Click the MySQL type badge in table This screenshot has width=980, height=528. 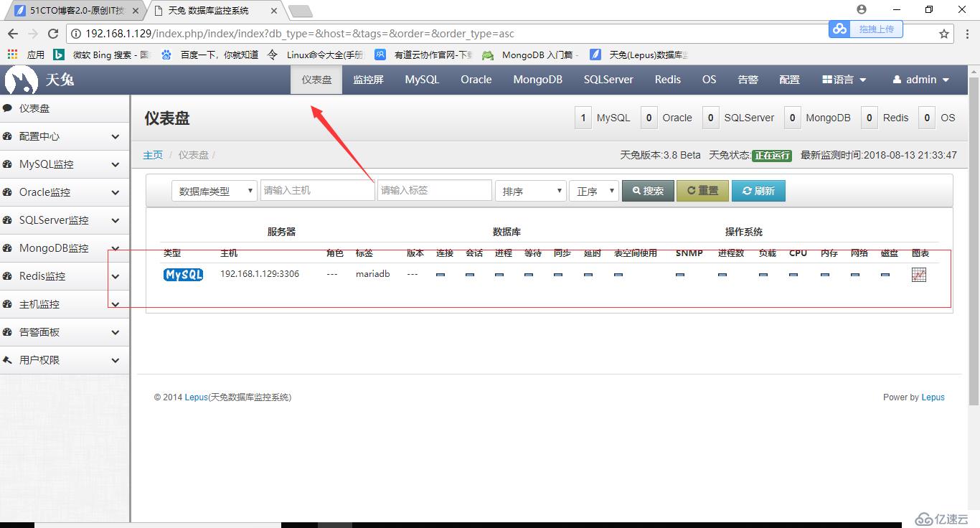coord(183,275)
